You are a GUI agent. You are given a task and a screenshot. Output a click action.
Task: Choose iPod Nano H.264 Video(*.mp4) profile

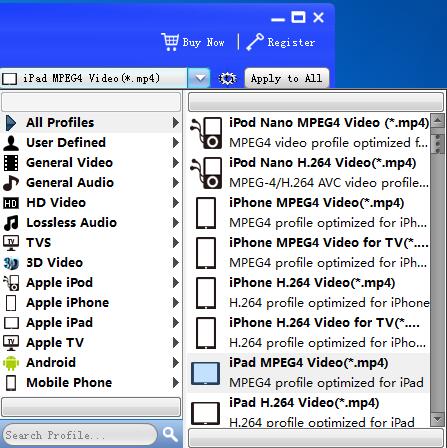308,173
